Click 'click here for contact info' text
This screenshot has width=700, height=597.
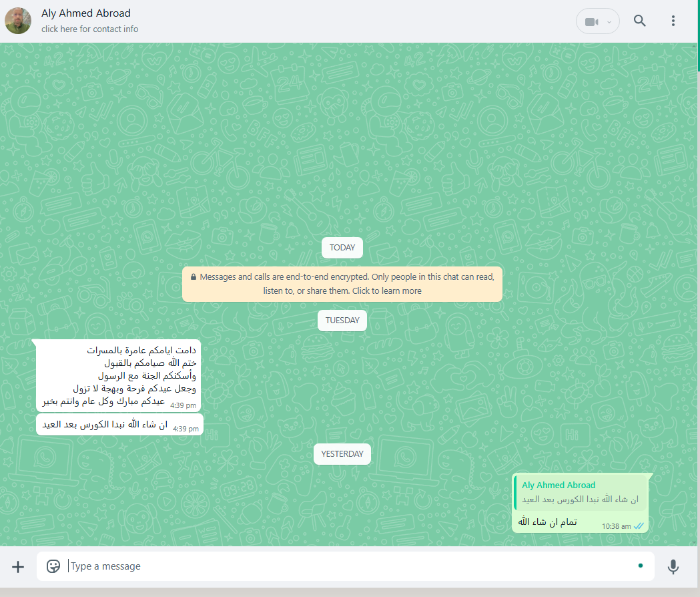click(x=89, y=29)
